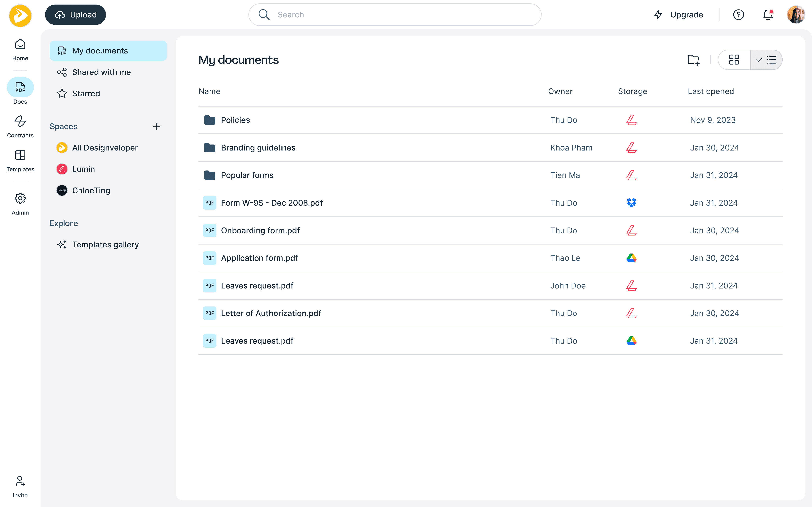Click the Search input field
The image size is (812, 507).
pyautogui.click(x=395, y=15)
